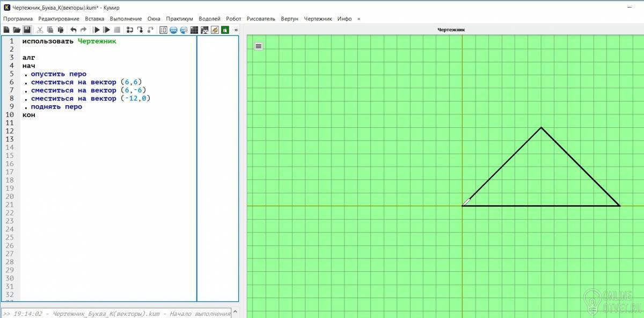Open the Робот menu
644x318 pixels.
coord(233,19)
